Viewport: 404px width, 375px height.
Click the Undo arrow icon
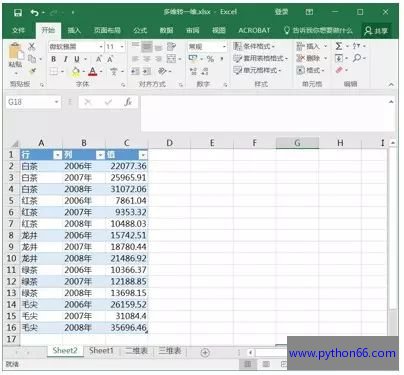[x=34, y=13]
